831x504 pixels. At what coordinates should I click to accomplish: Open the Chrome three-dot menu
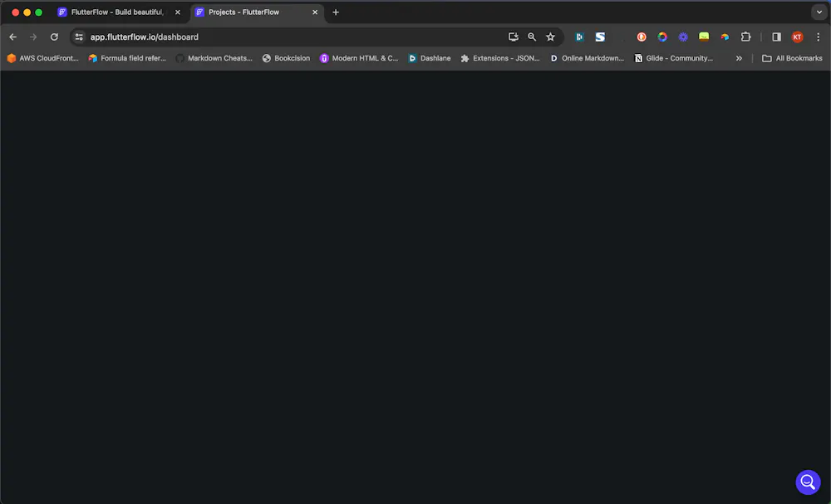tap(819, 37)
